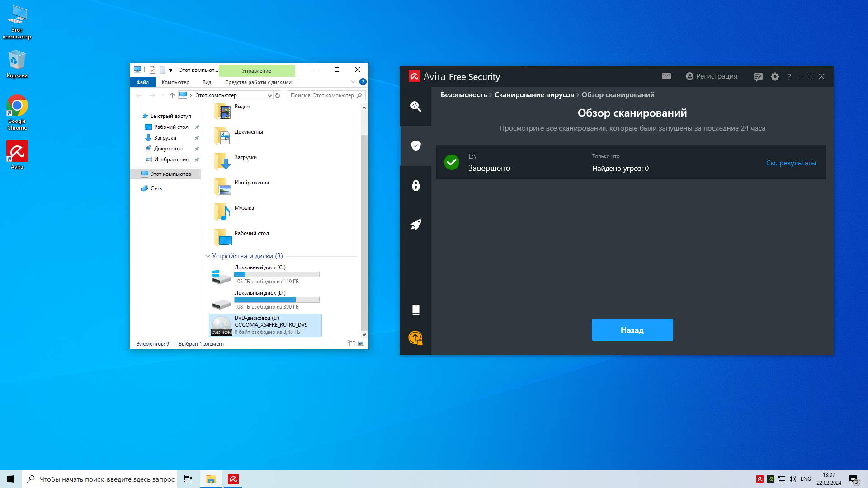Select the Security shield sidebar icon
This screenshot has height=488, width=868.
(x=415, y=145)
